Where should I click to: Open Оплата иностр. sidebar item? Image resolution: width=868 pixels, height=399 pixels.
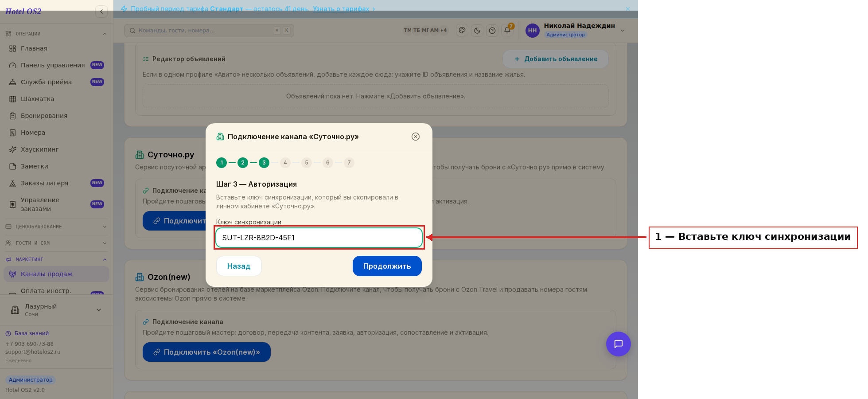click(x=56, y=290)
